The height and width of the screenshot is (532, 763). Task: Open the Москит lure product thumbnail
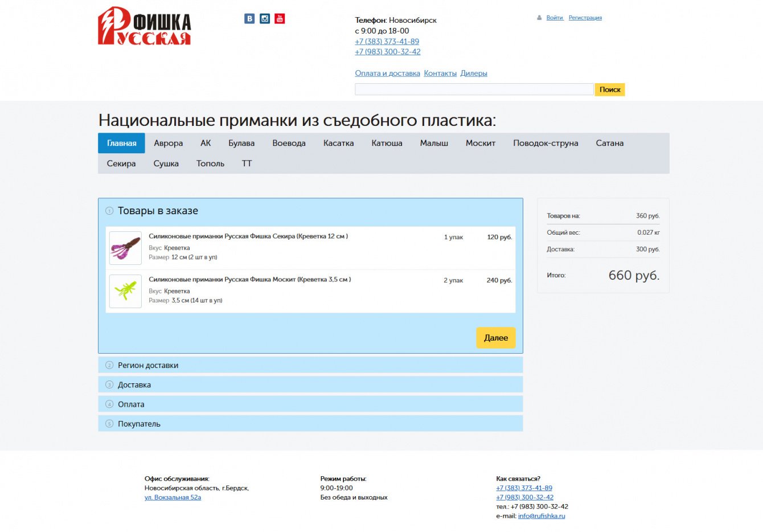point(125,291)
